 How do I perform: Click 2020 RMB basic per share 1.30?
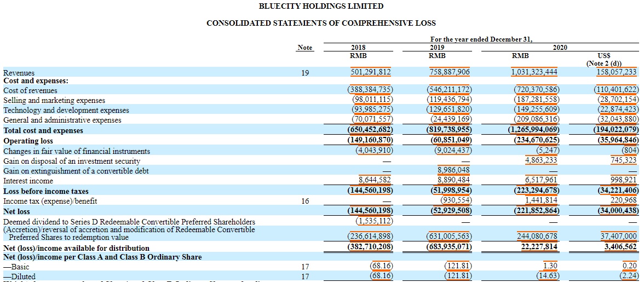point(550,267)
